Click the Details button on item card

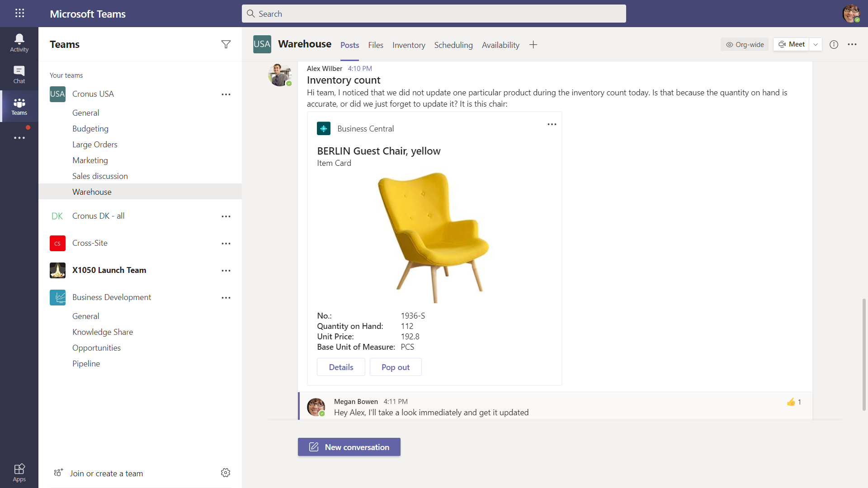(x=341, y=367)
